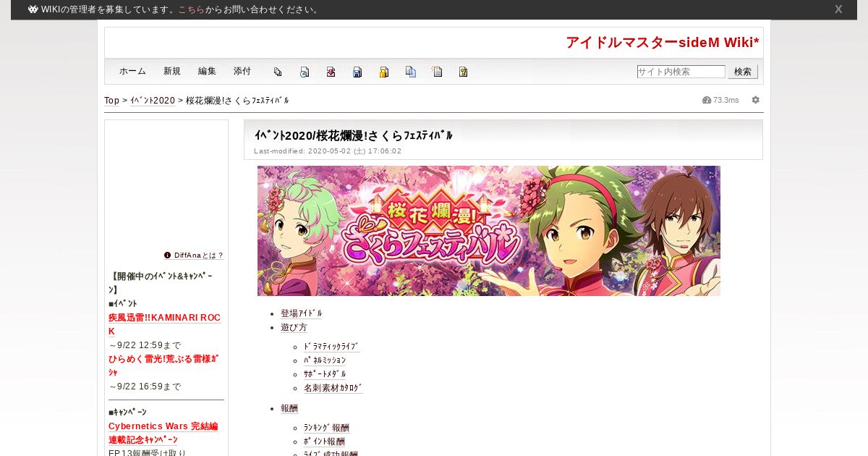Open the 添付 menu item

(x=242, y=71)
